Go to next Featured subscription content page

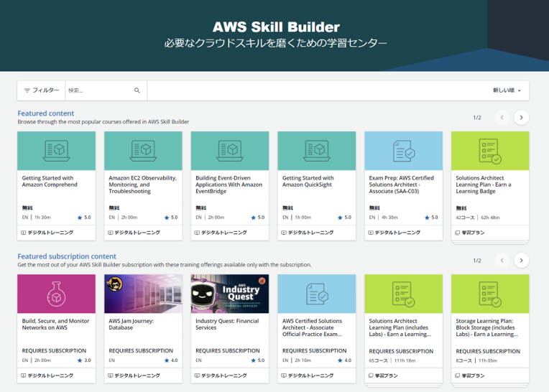(x=522, y=261)
